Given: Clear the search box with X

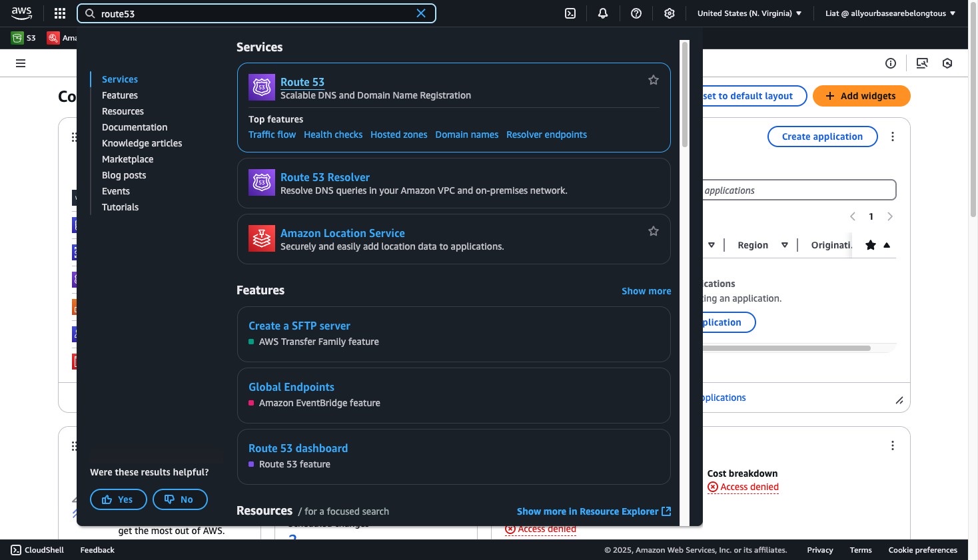Looking at the screenshot, I should (x=421, y=13).
